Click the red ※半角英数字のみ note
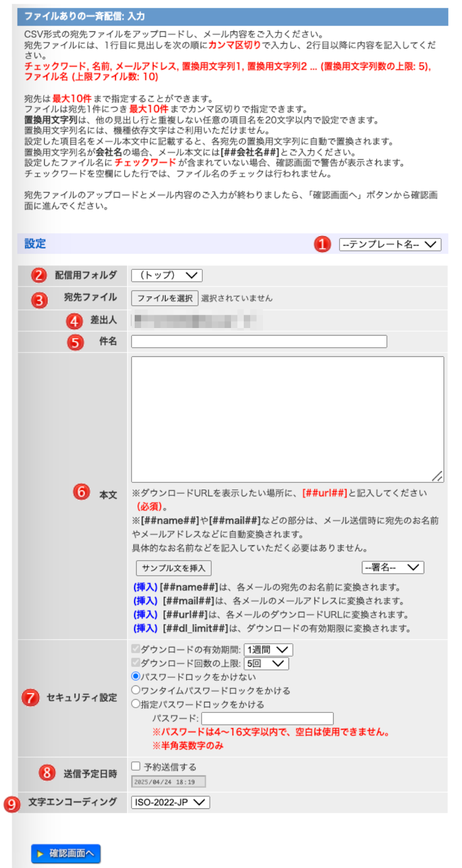 pyautogui.click(x=188, y=746)
